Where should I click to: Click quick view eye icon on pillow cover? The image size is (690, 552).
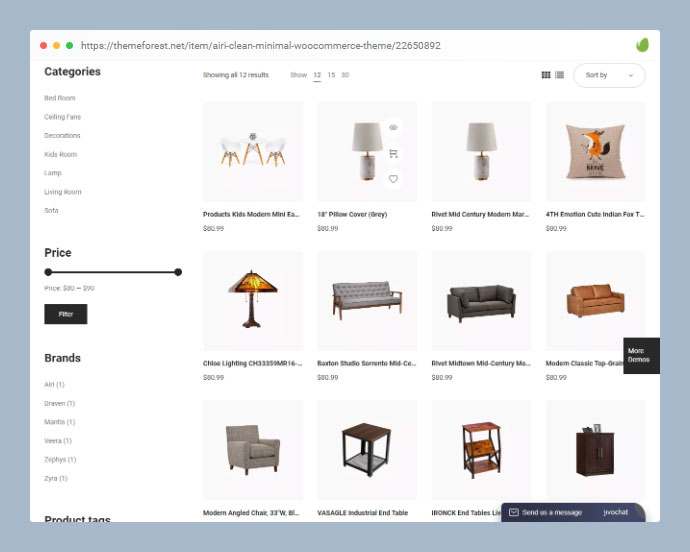[x=393, y=128]
